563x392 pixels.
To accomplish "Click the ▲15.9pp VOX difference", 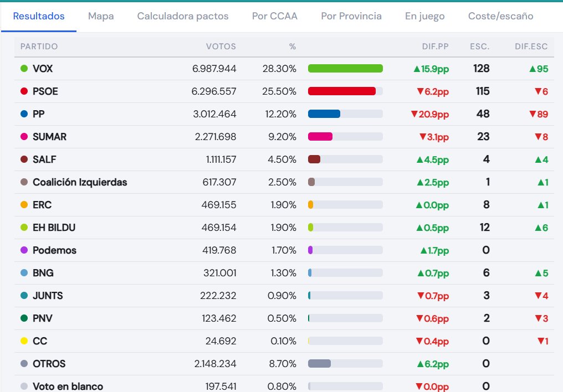I will pos(431,69).
